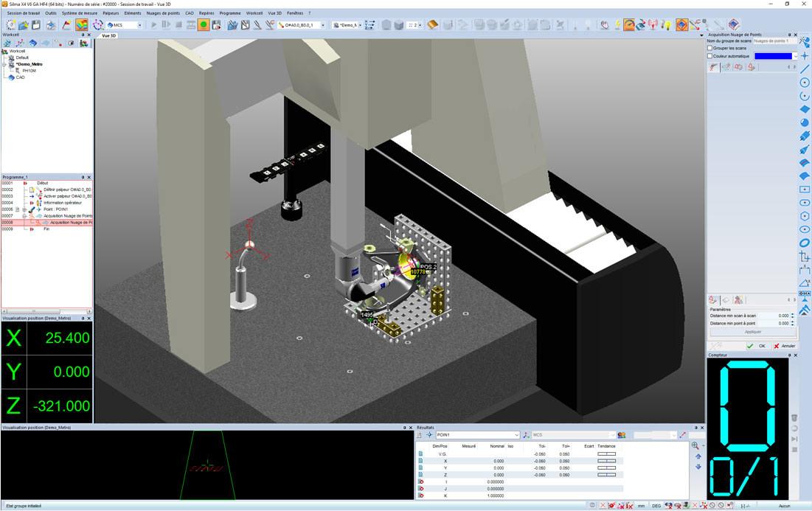Enable the Grouper les scans checkbox
Image resolution: width=812 pixels, height=511 pixels.
[x=710, y=48]
